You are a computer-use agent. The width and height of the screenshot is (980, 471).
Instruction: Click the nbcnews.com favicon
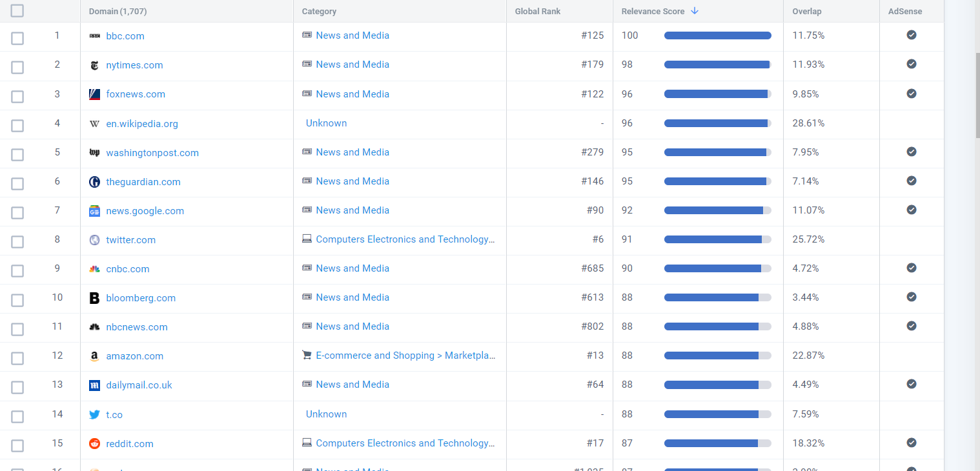tap(94, 327)
